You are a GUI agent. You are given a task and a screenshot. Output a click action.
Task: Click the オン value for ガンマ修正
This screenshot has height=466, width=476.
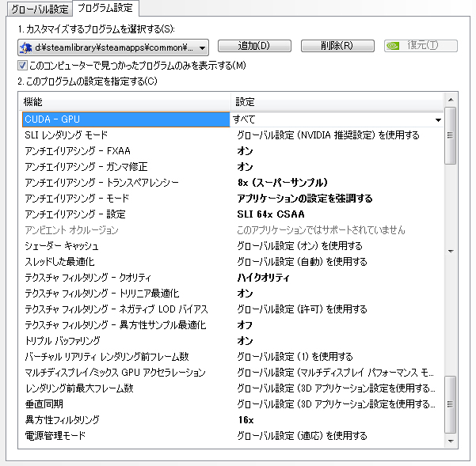(x=245, y=166)
